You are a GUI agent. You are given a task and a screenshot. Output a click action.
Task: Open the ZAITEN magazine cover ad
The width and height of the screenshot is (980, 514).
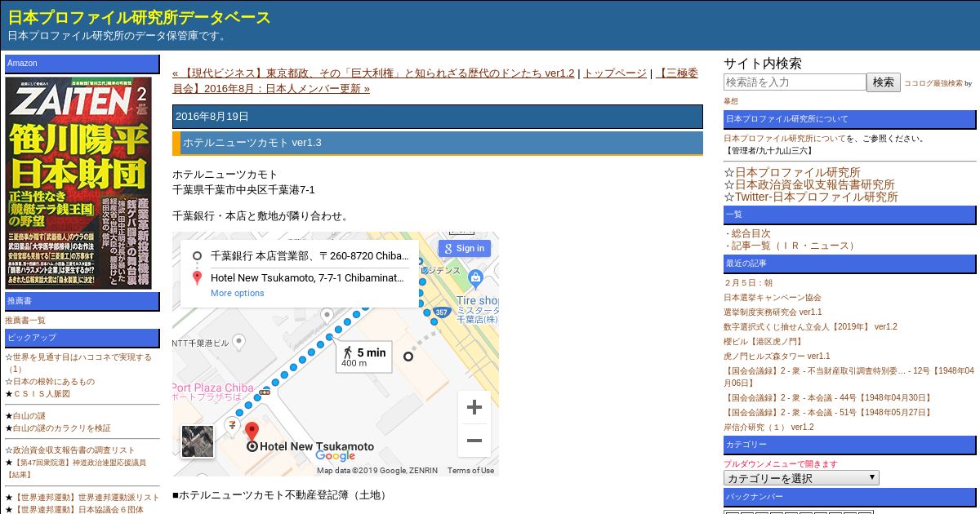coord(79,183)
